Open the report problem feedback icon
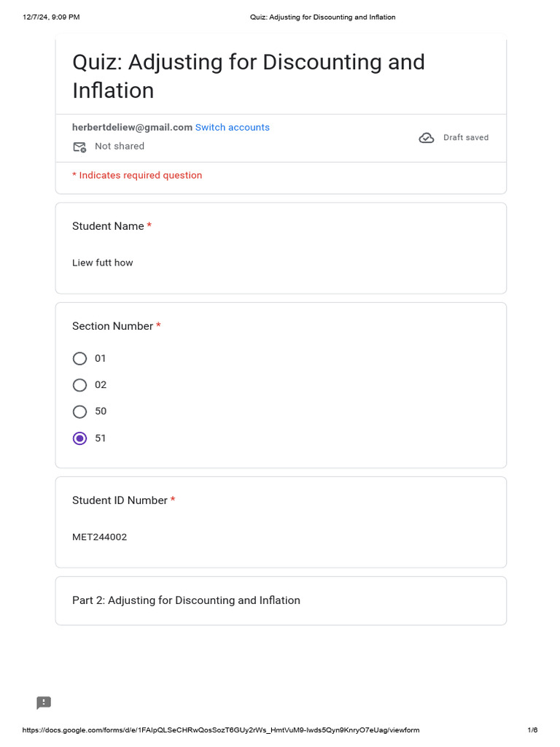The height and width of the screenshot is (747, 560). click(x=44, y=703)
